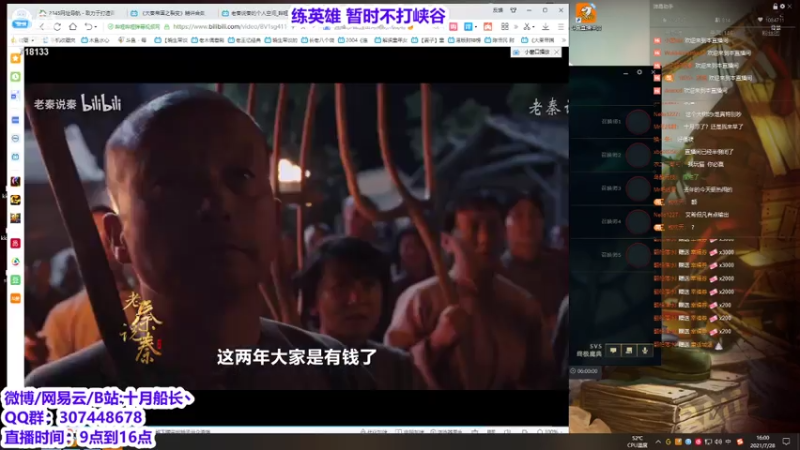This screenshot has height=450, width=800.
Task: Open the browser downloads icon
Action: click(545, 27)
